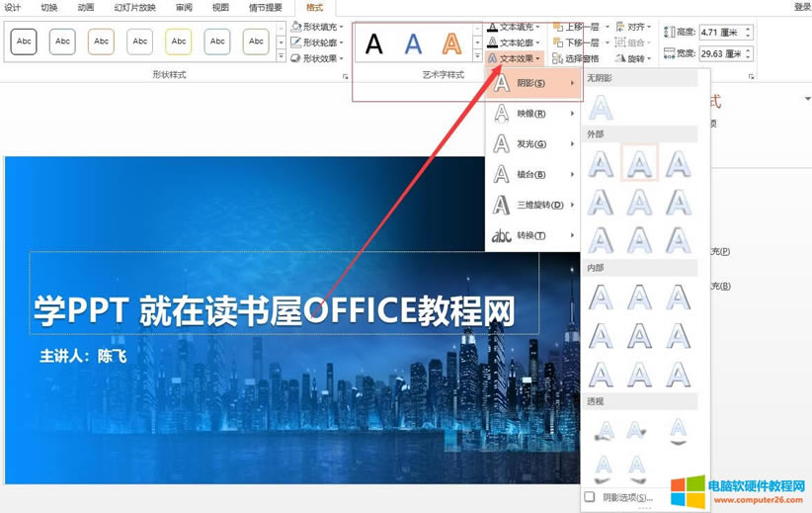
Task: Open the 映像(R) reflection submenu
Action: point(532,114)
